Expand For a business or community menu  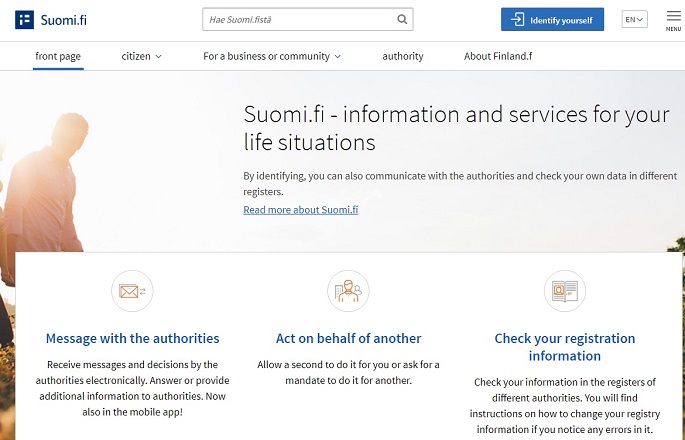[272, 57]
